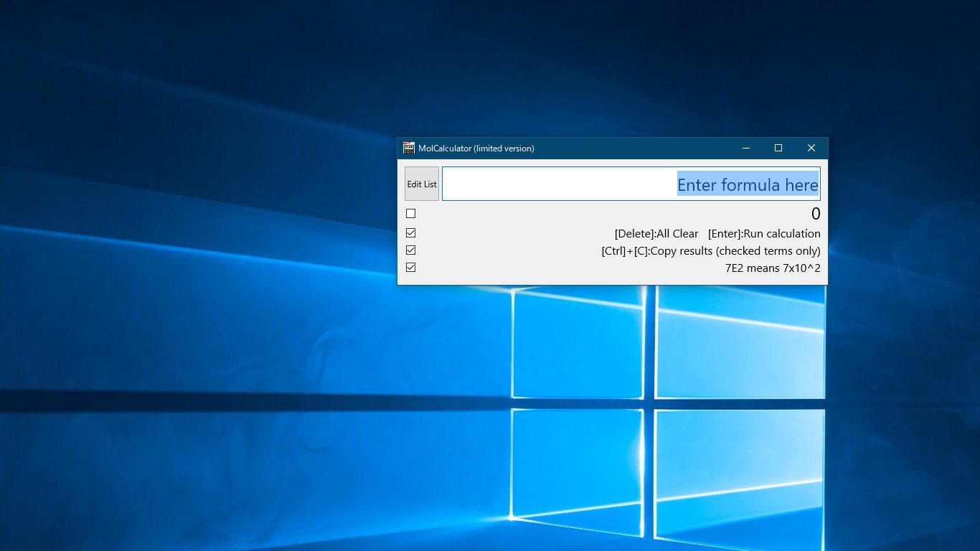Viewport: 980px width, 551px height.
Task: Close the MolCalculator window
Action: point(811,148)
